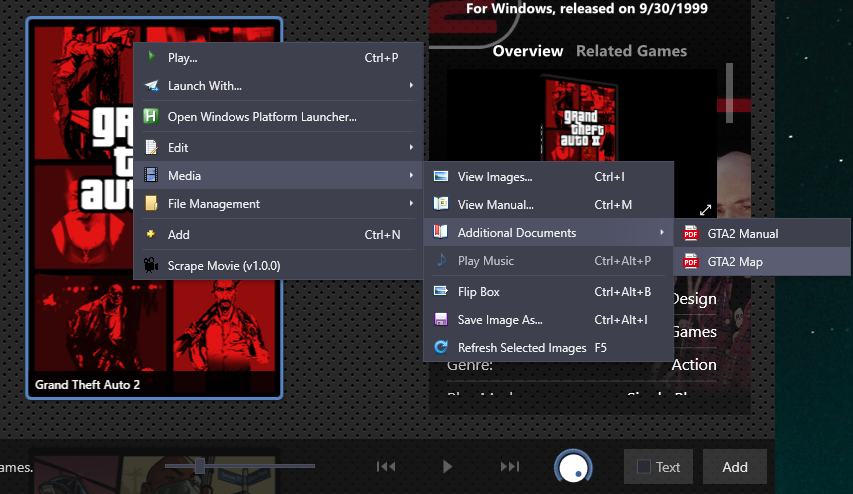This screenshot has height=494, width=853.
Task: Click the PDF icon beside GTA2 Manual
Action: click(x=691, y=233)
